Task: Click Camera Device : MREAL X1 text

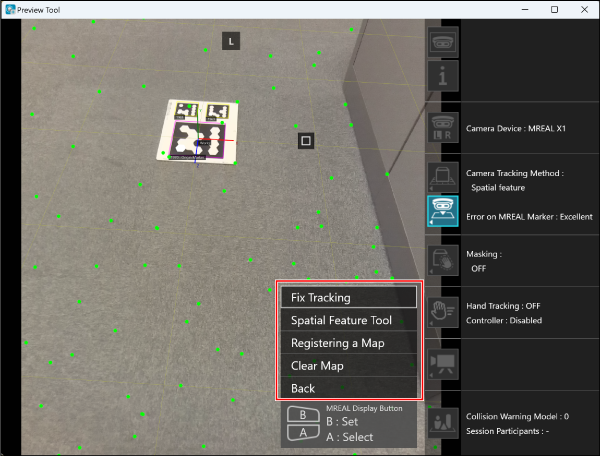Action: tap(515, 129)
